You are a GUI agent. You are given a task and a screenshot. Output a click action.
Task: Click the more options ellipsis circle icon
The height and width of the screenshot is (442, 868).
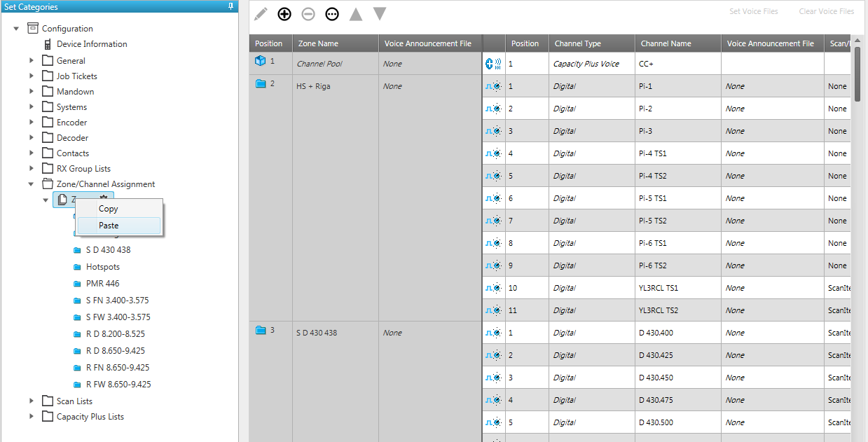point(332,14)
